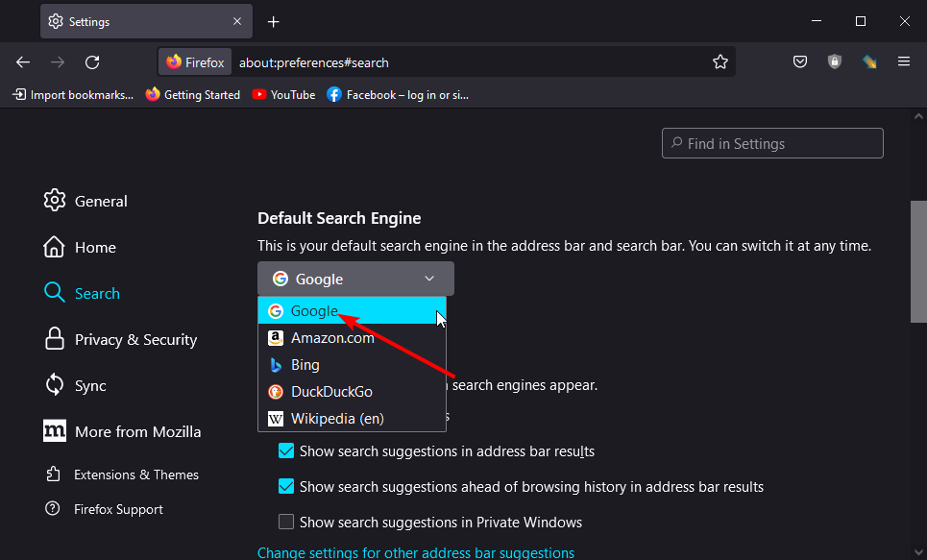The width and height of the screenshot is (927, 560).
Task: Open a new tab with the plus button
Action: 273,22
